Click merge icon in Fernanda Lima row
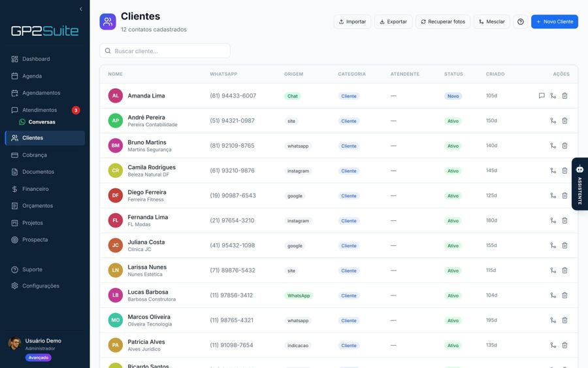 click(553, 220)
